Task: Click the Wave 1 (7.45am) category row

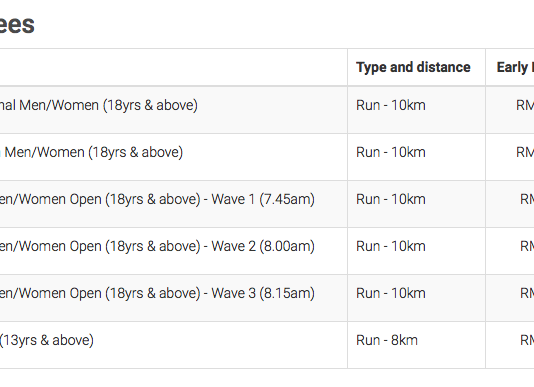Action: [157, 199]
